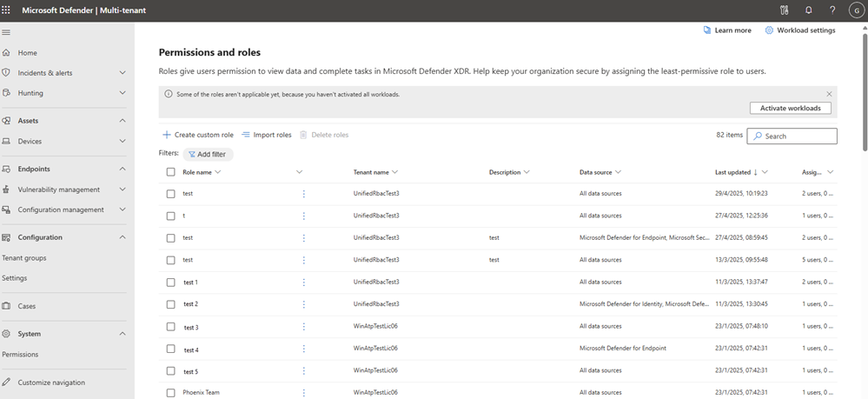Open the Last updated column dropdown

(x=765, y=172)
